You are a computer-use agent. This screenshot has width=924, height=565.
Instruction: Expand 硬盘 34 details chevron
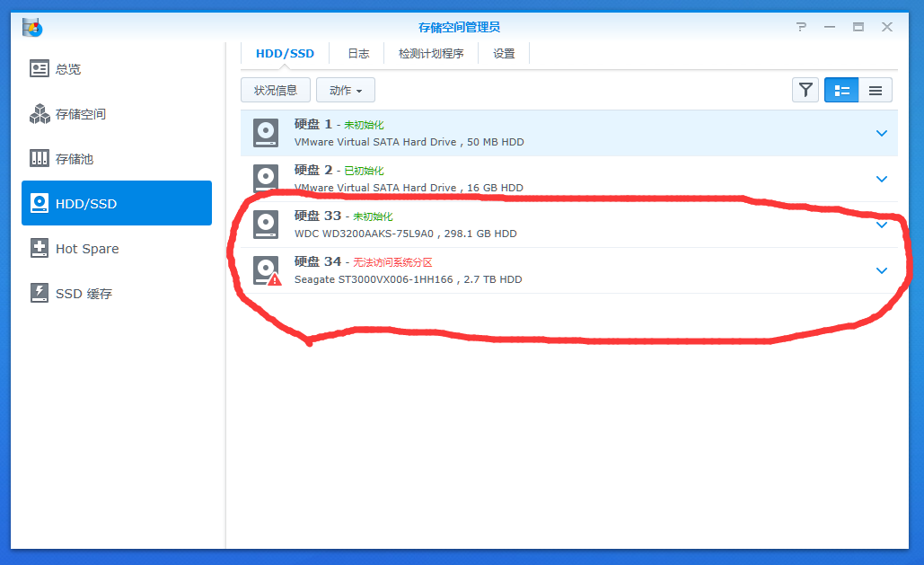pyautogui.click(x=882, y=270)
